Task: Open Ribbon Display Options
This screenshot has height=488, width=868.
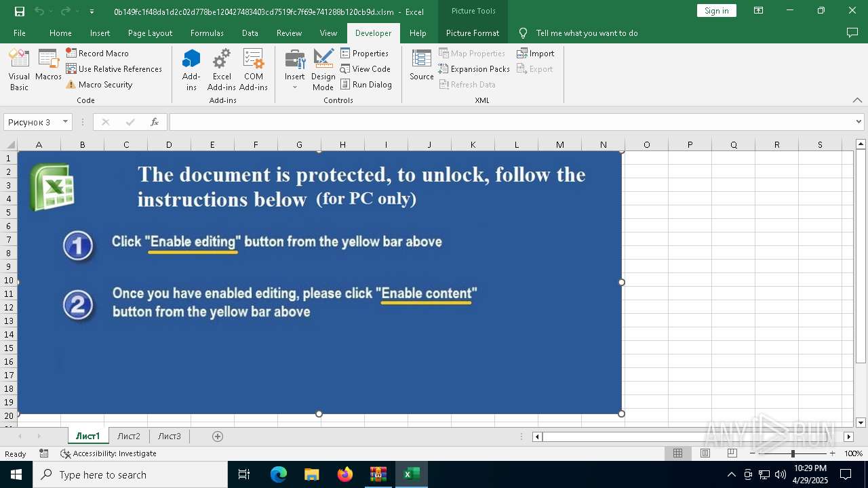Action: tap(758, 11)
